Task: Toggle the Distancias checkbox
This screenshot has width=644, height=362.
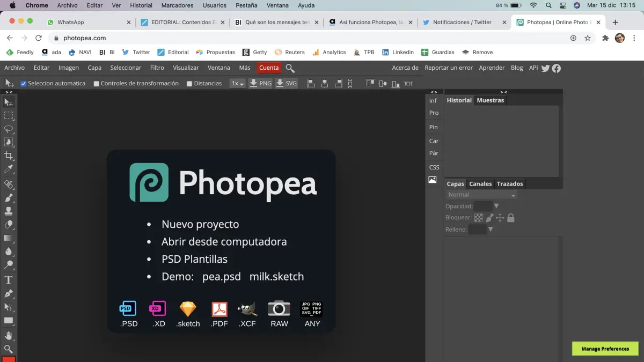Action: pos(189,84)
